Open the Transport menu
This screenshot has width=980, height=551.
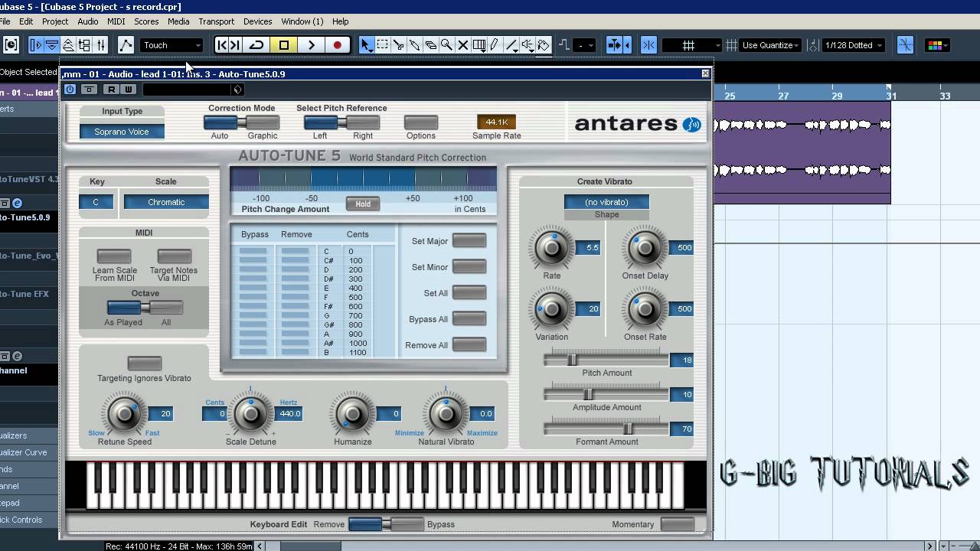click(x=217, y=21)
